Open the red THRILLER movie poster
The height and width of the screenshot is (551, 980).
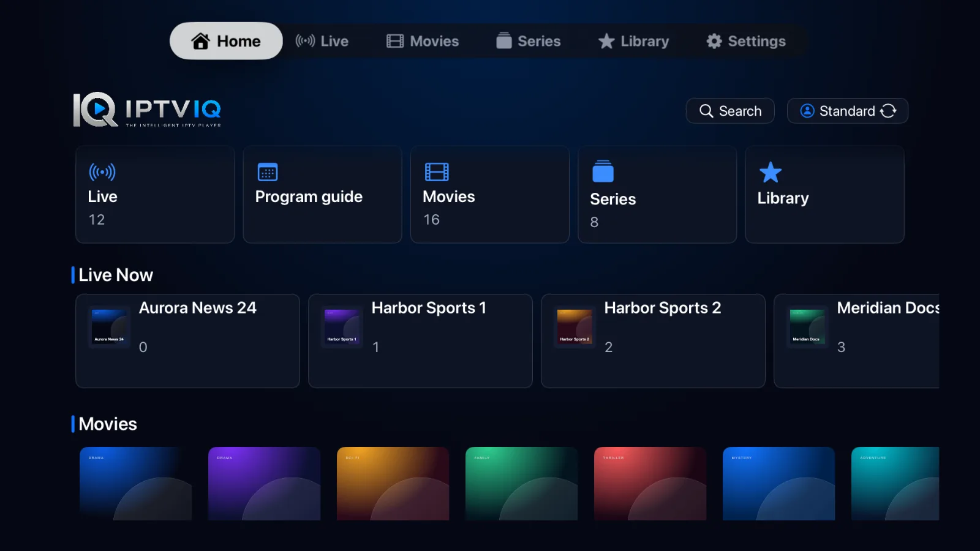click(650, 484)
